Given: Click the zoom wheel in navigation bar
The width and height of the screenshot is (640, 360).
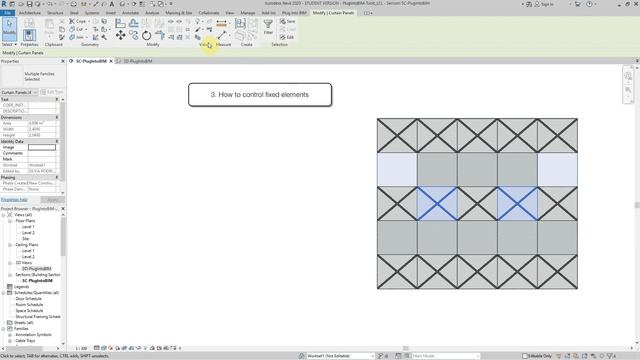Looking at the screenshot, I should pos(628,76).
